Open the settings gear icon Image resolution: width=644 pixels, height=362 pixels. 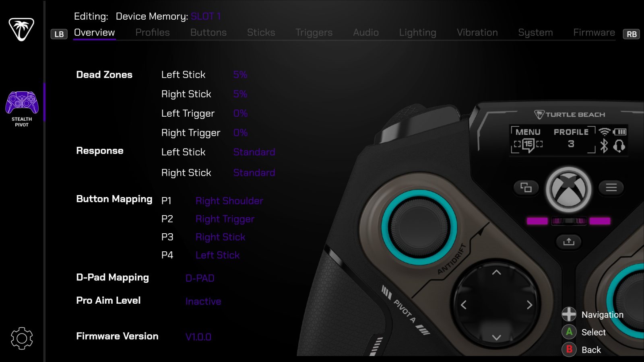22,338
